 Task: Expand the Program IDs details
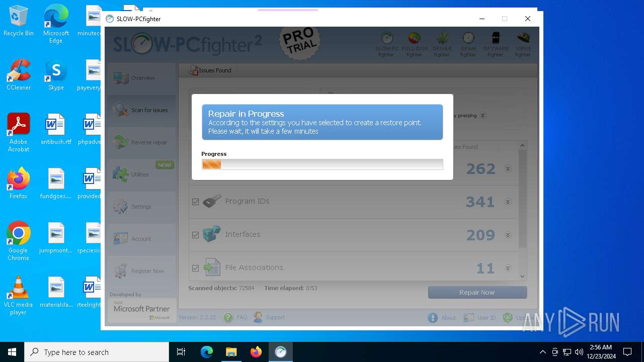coord(508,202)
